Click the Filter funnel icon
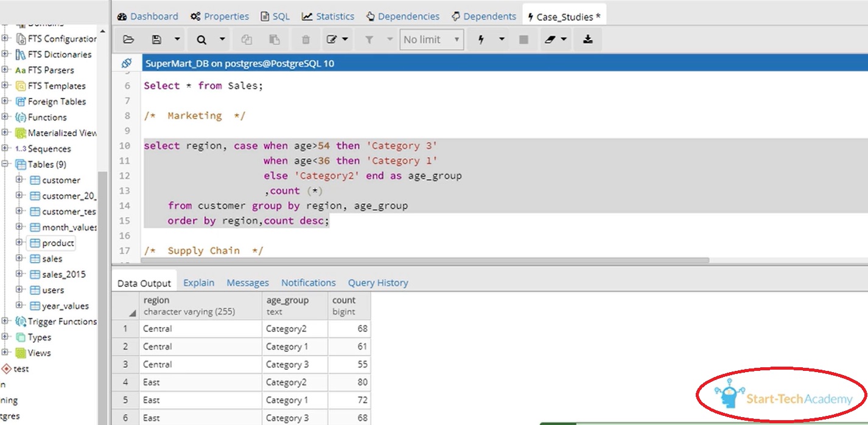868x425 pixels. 369,40
